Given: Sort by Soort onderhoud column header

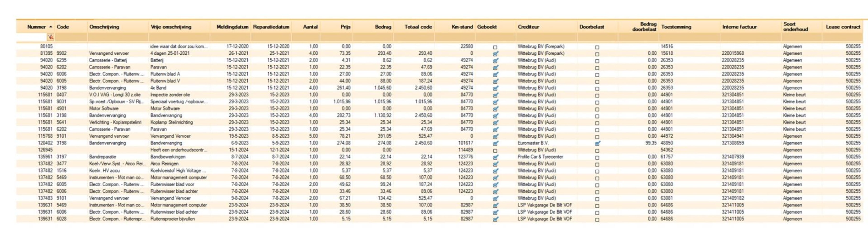Looking at the screenshot, I should coord(795,27).
